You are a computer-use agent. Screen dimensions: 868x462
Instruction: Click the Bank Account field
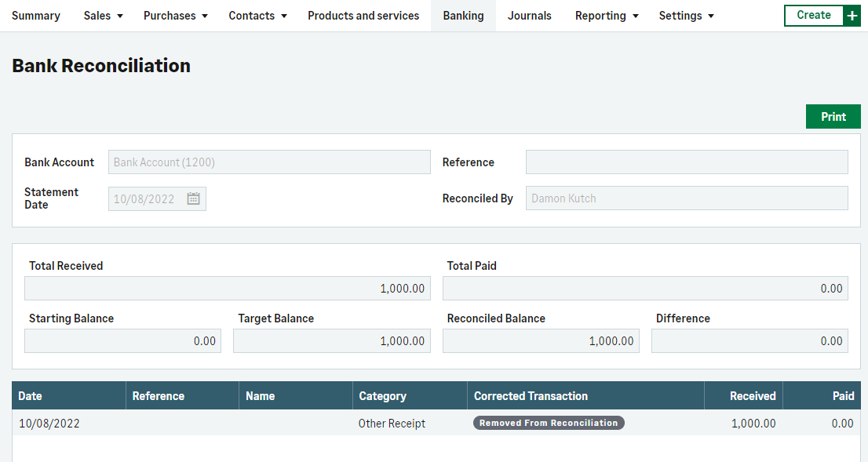(x=269, y=162)
